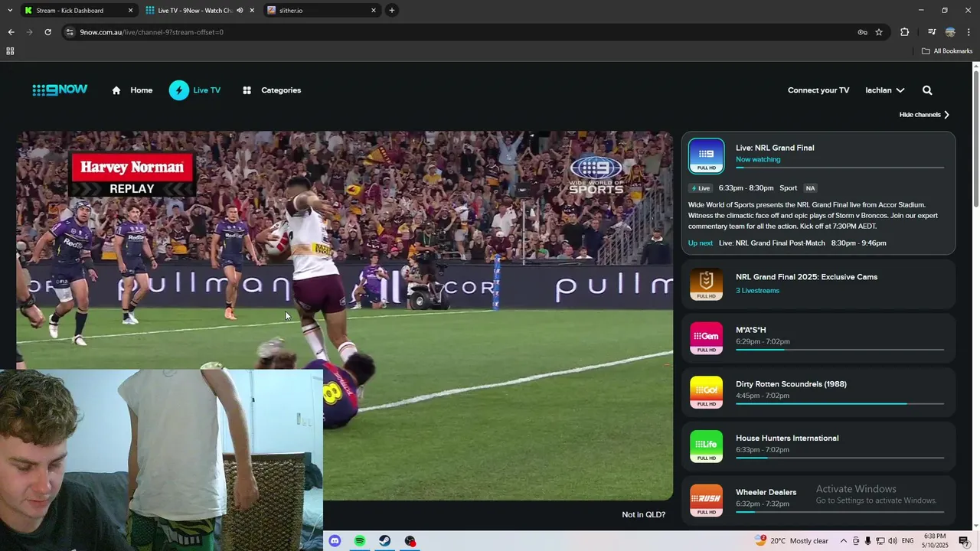Select the Live TV lightning icon
Viewport: 980px width, 551px height.
click(179, 90)
